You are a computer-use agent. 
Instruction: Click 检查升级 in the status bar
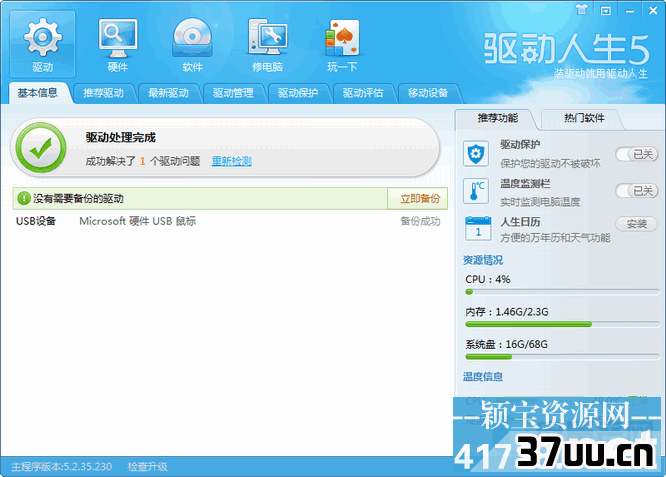[147, 467]
